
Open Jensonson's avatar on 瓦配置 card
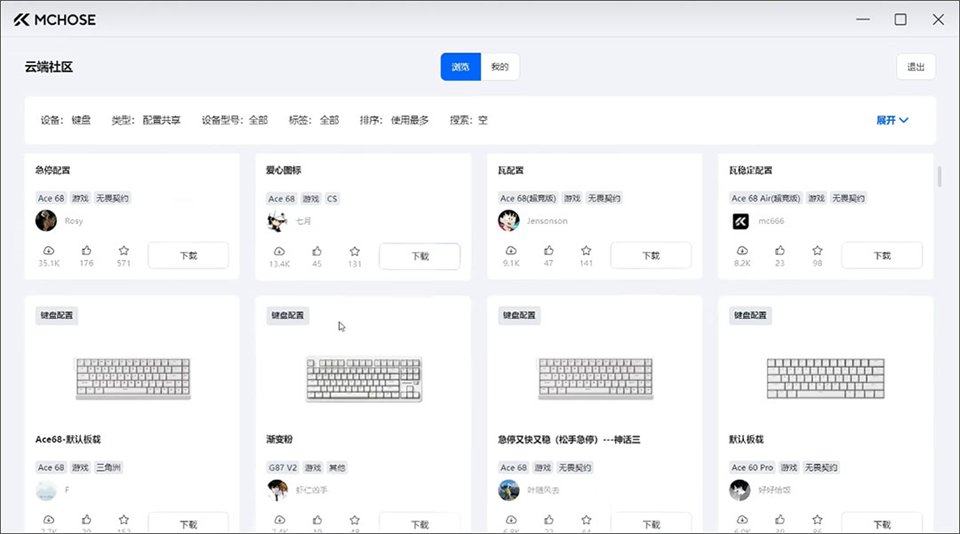point(508,220)
